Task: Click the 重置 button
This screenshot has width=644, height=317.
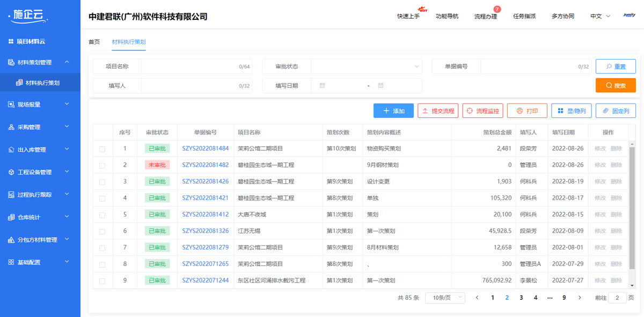Action: click(x=616, y=67)
